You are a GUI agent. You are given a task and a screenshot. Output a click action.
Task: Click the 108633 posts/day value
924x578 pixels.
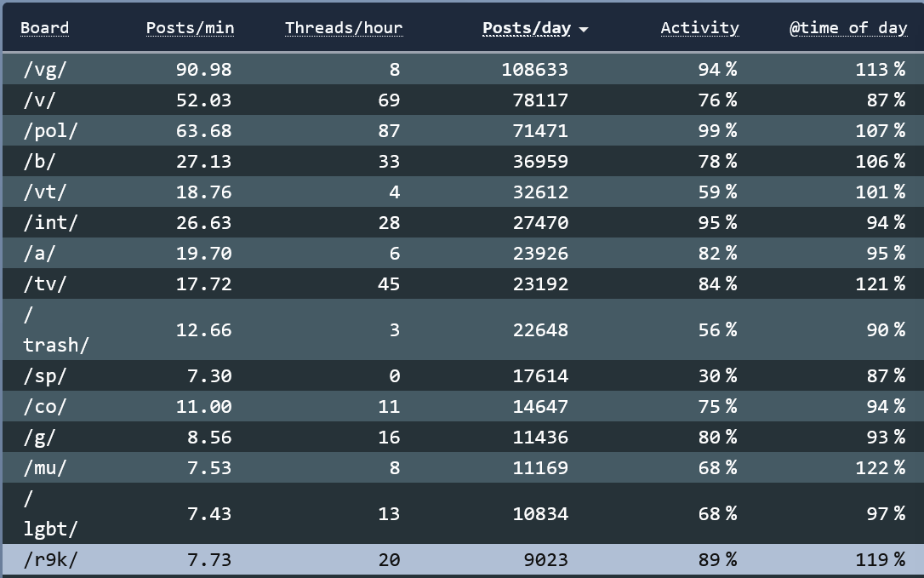(x=534, y=69)
